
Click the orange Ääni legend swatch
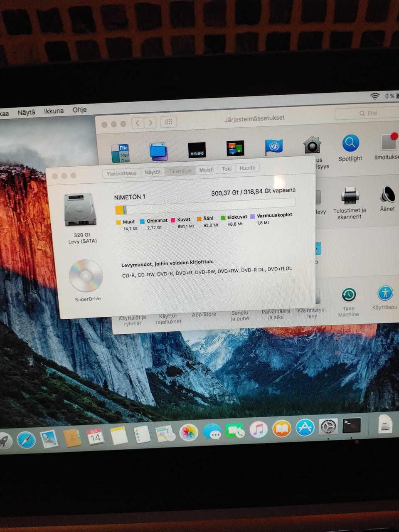(x=199, y=219)
